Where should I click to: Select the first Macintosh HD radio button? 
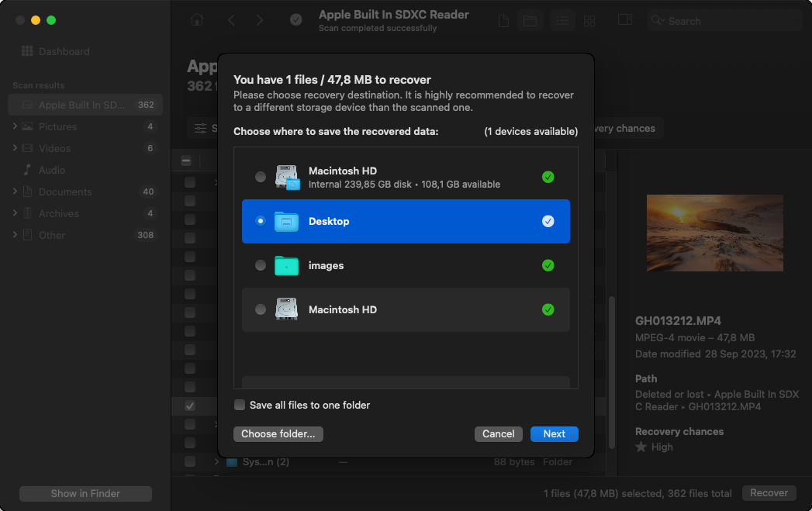point(261,178)
